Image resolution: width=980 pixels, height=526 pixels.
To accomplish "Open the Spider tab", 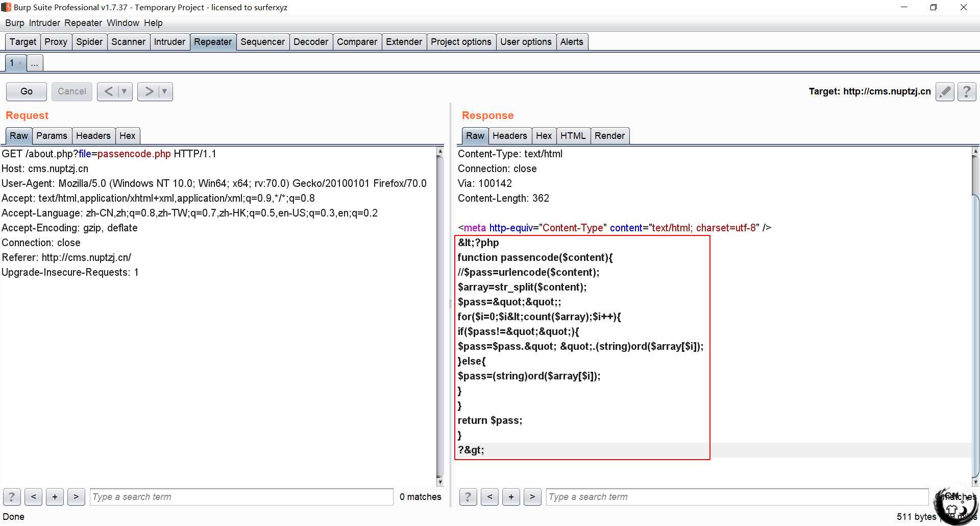I will coord(89,42).
